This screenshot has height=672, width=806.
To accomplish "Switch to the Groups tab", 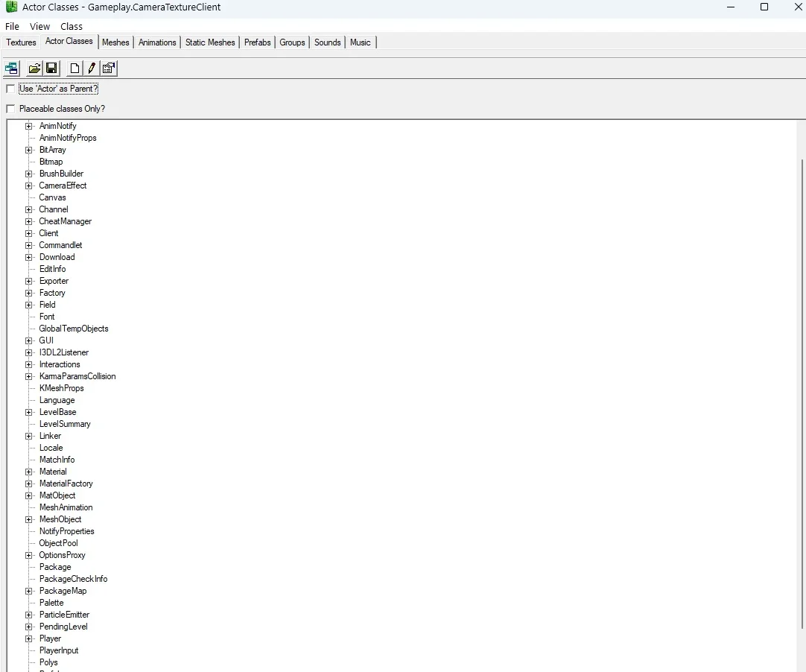I will point(293,42).
